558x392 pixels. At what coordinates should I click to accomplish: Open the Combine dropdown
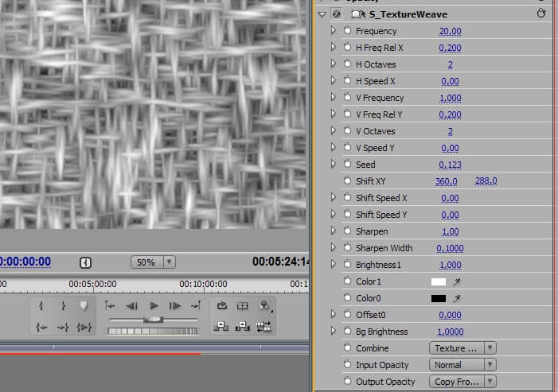coord(462,348)
